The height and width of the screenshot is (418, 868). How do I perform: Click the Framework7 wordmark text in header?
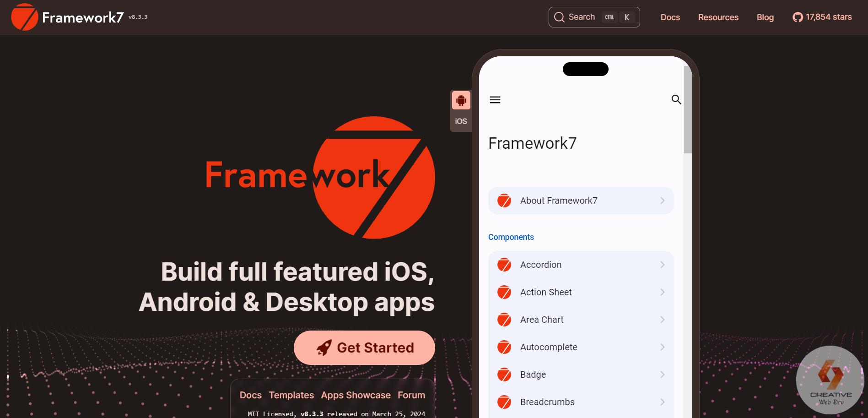[x=83, y=17]
